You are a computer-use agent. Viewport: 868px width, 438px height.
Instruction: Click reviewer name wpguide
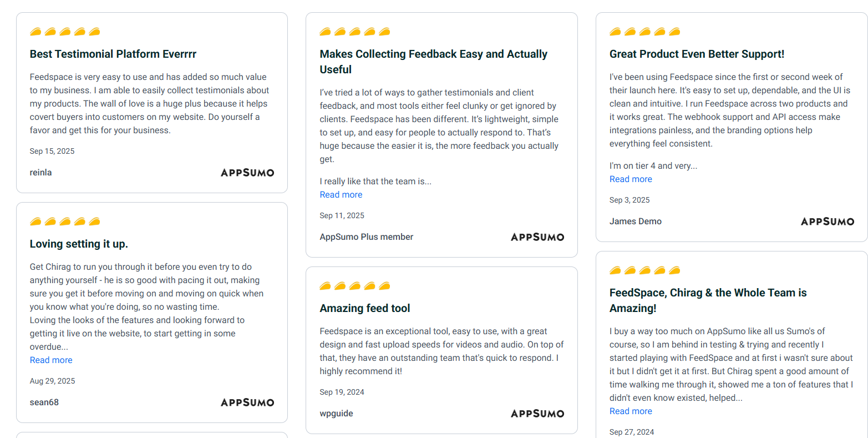click(x=336, y=414)
